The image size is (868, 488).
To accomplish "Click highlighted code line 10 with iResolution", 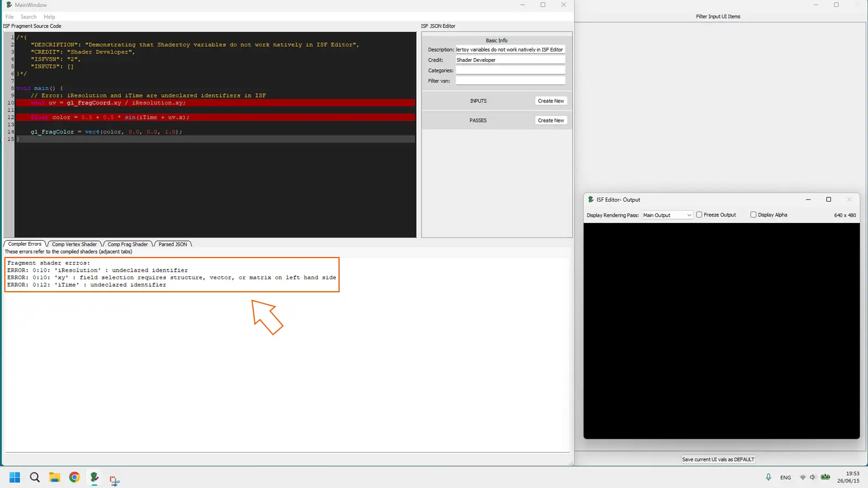I will coord(215,102).
